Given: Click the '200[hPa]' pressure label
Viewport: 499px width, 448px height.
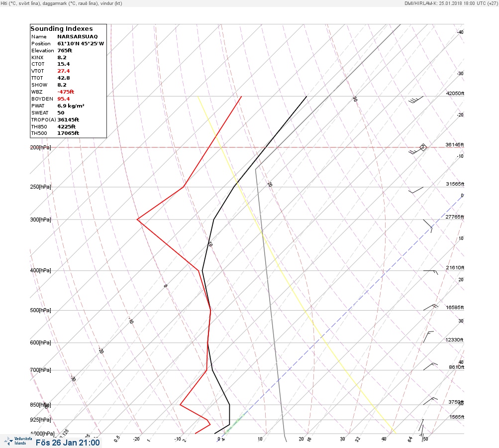Looking at the screenshot, I should pos(40,147).
